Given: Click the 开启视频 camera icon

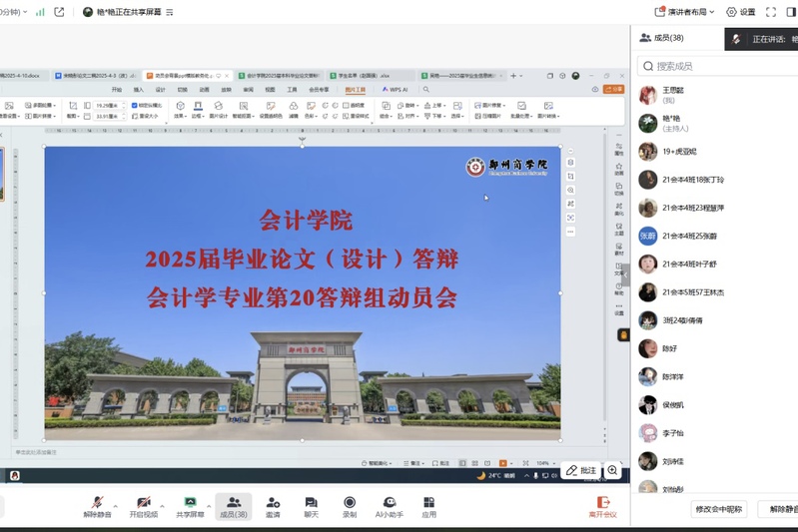Looking at the screenshot, I should coord(144,502).
